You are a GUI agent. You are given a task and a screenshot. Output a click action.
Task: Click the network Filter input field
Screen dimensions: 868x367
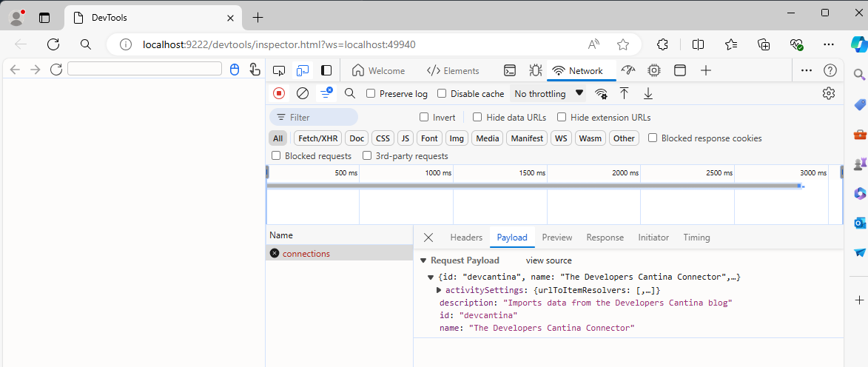pyautogui.click(x=314, y=118)
